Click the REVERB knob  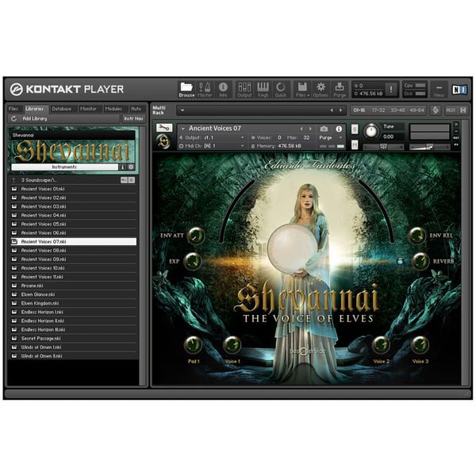[420, 261]
